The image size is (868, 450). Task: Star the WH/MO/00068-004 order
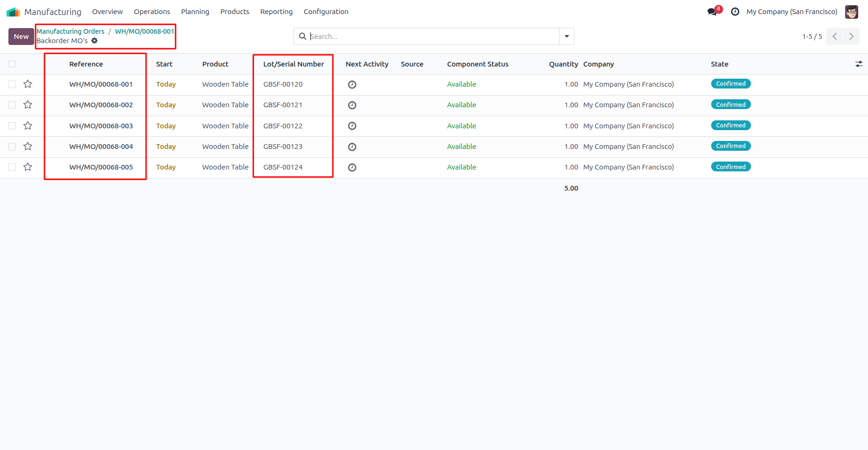point(28,147)
